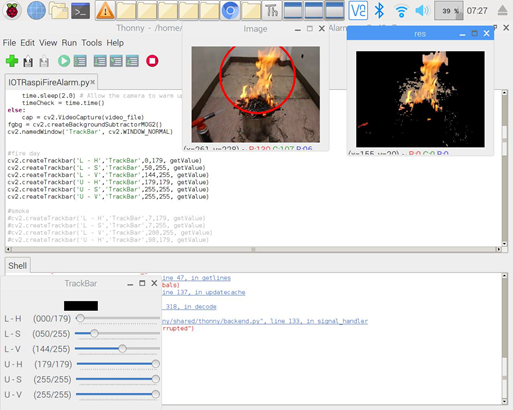Click the masked fire output in res window
Screen dimensions: 513x410
420,99
